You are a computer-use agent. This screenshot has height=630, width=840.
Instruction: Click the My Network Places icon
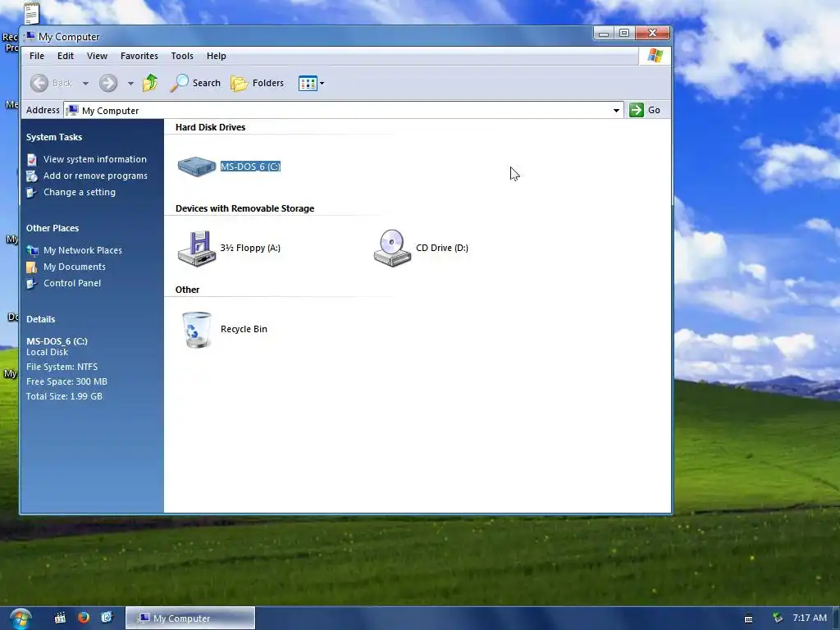pos(33,250)
